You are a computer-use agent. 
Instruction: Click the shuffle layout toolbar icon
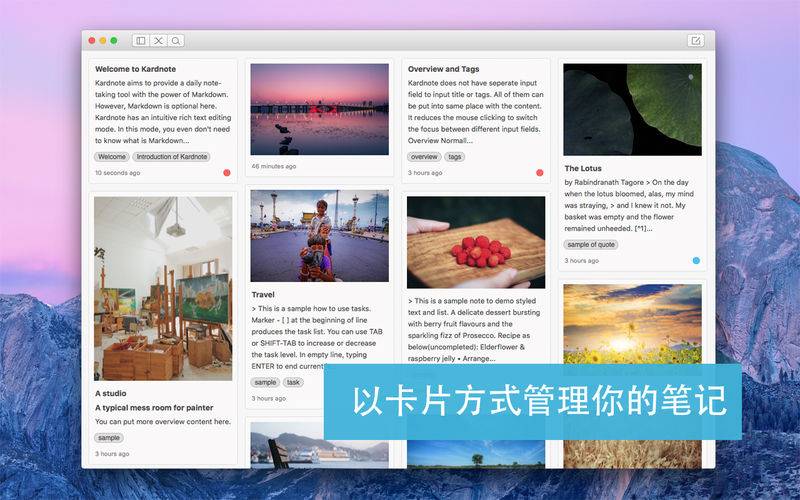point(159,41)
